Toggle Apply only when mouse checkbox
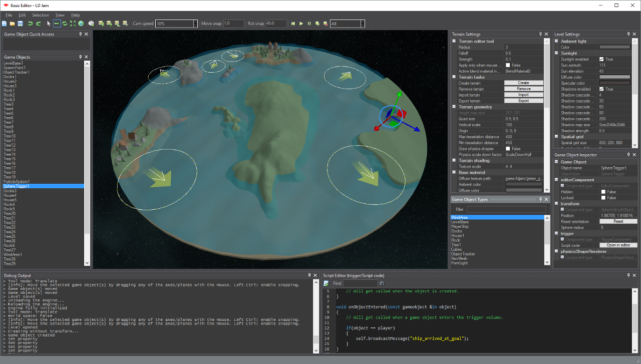Viewport: 641px width, 364px height. tap(508, 65)
